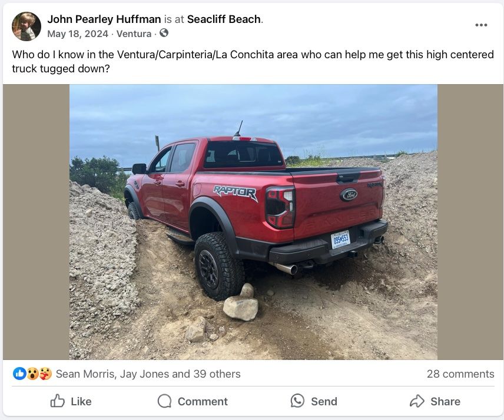Click the Share button label
This screenshot has height=420, width=504.
(445, 402)
